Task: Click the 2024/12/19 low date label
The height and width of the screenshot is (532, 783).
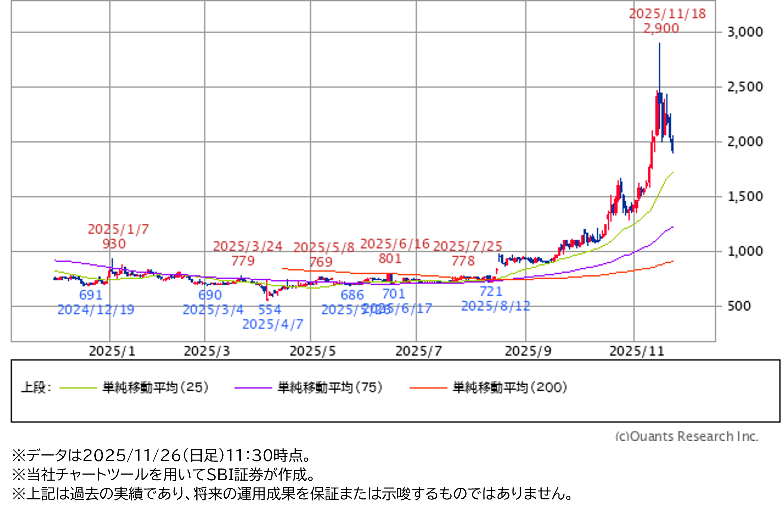Action: [x=96, y=310]
